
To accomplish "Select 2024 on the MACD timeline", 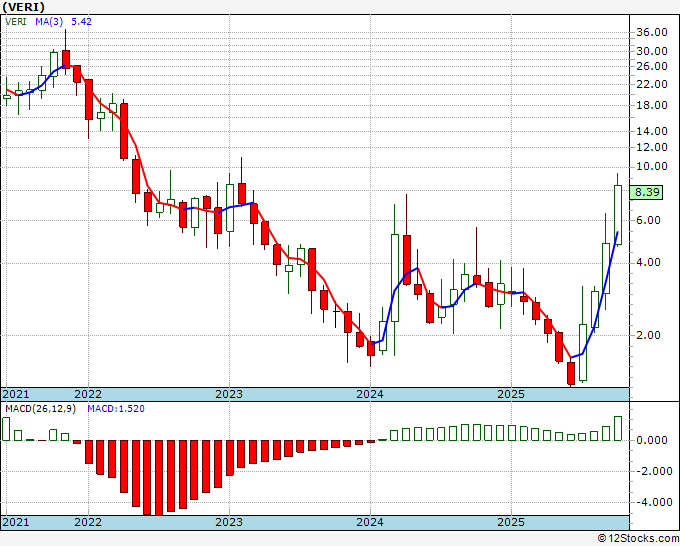I will (370, 522).
